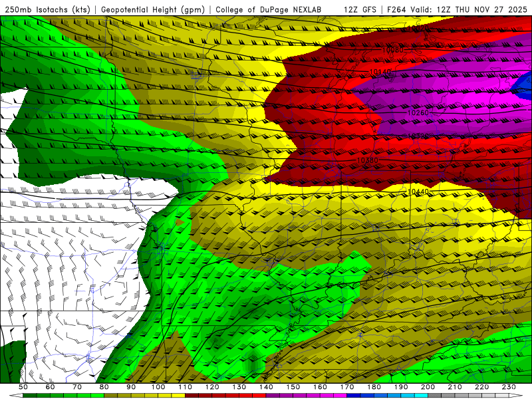
Task: Click the 70 value on the color scale
Action: pyautogui.click(x=77, y=387)
